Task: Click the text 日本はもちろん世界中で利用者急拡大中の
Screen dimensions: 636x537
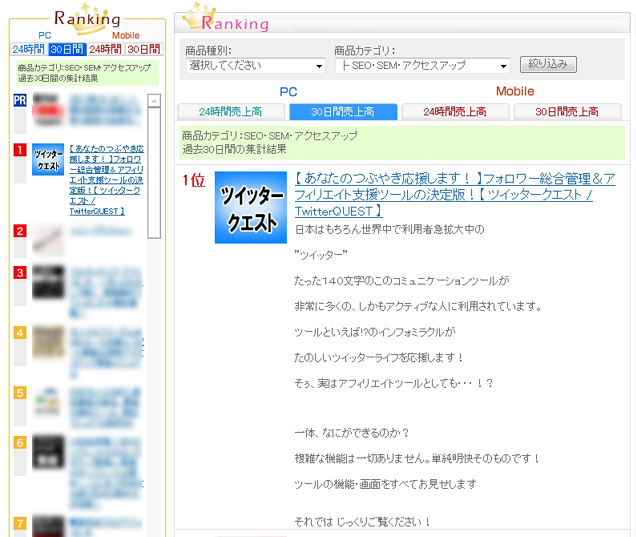Action: (x=389, y=230)
